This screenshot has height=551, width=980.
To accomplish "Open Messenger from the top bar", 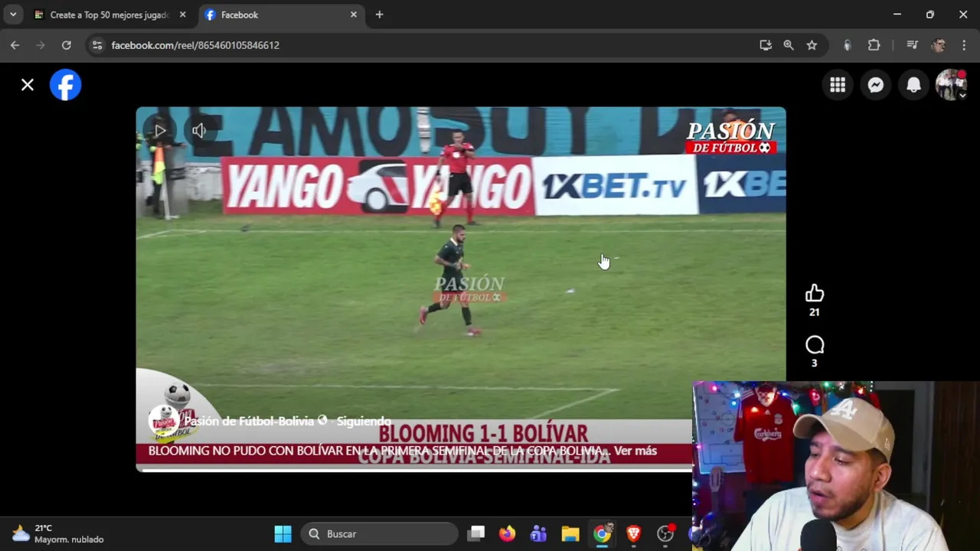I will pos(876,85).
